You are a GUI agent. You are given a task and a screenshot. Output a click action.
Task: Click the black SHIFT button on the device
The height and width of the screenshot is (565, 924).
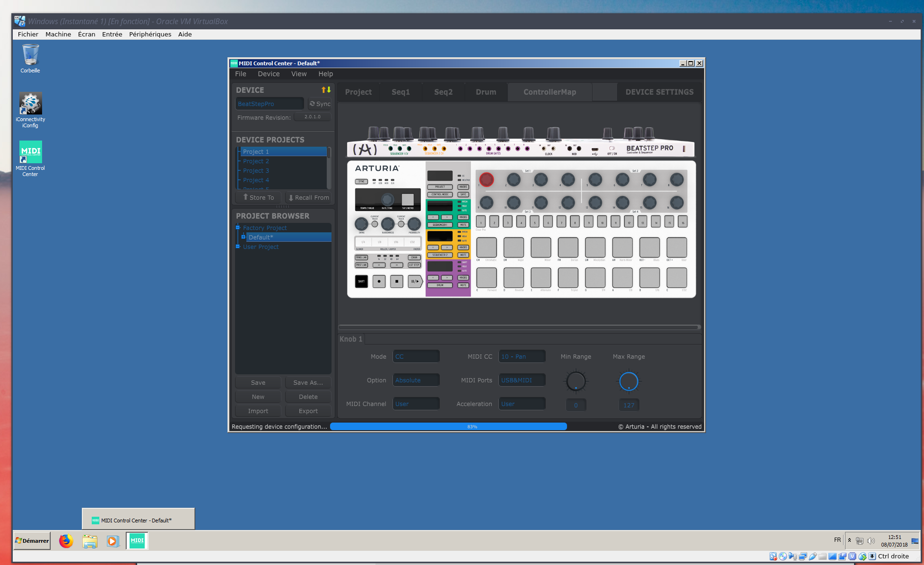tap(361, 282)
